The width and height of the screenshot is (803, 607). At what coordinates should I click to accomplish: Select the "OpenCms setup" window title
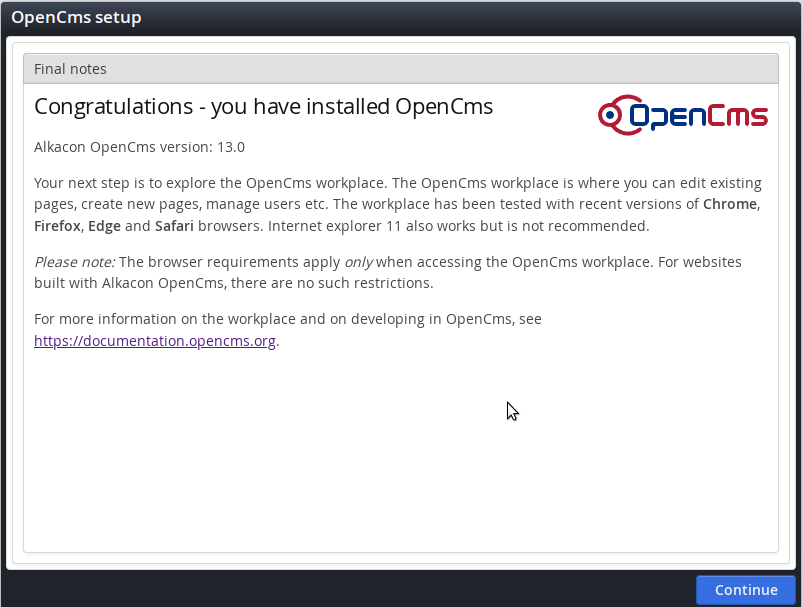point(76,18)
